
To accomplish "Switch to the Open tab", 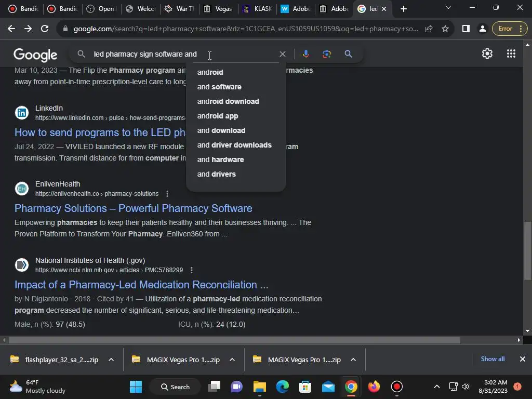I will coord(101,9).
